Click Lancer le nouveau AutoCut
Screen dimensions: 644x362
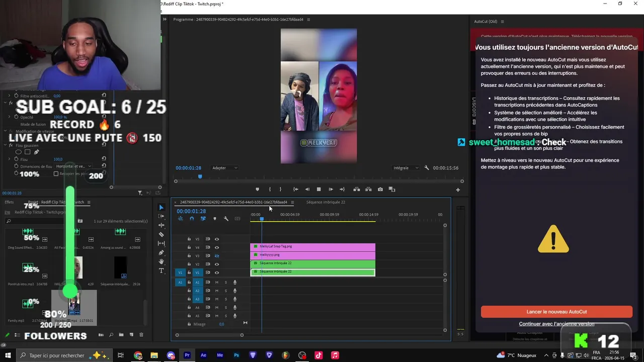(556, 312)
